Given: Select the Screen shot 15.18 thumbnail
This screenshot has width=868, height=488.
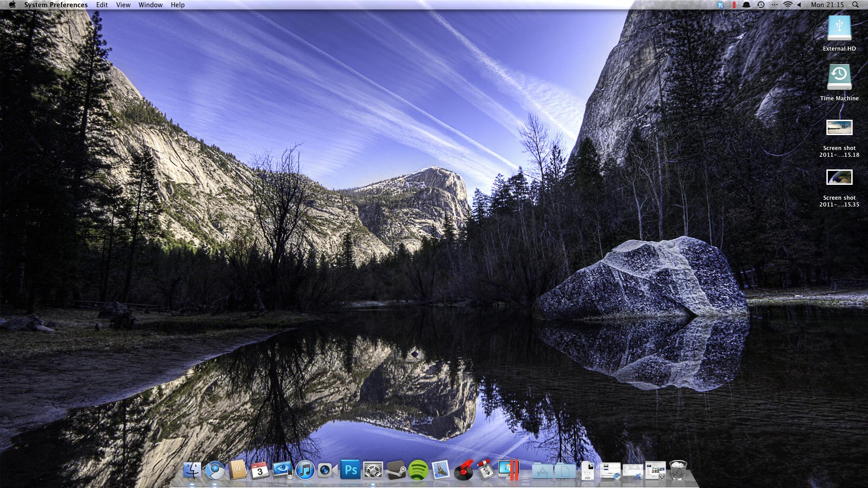Looking at the screenshot, I should (839, 128).
